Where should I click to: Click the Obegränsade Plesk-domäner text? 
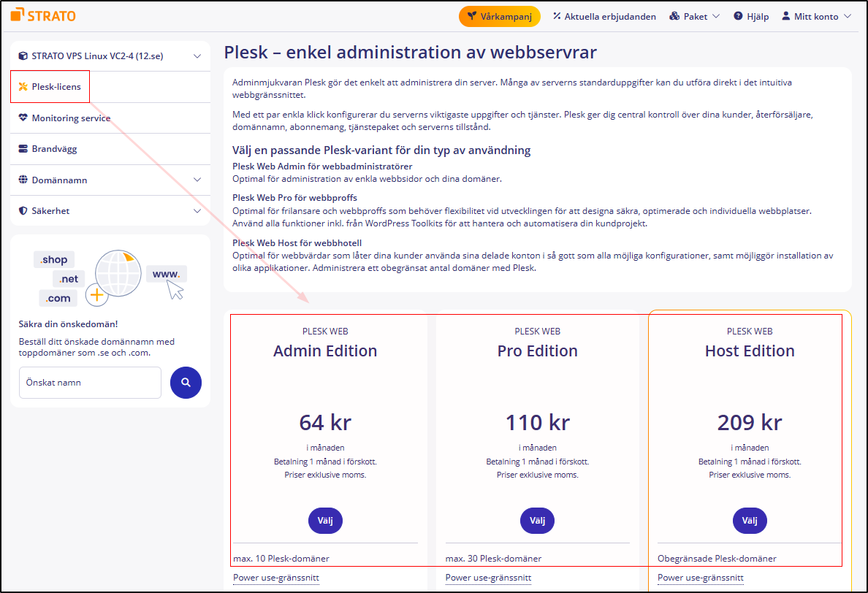717,559
